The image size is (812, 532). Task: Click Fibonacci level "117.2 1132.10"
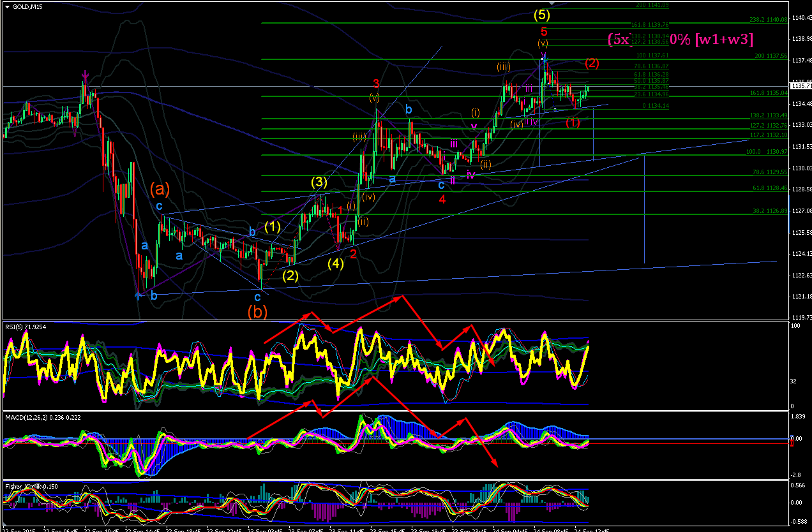pos(768,135)
